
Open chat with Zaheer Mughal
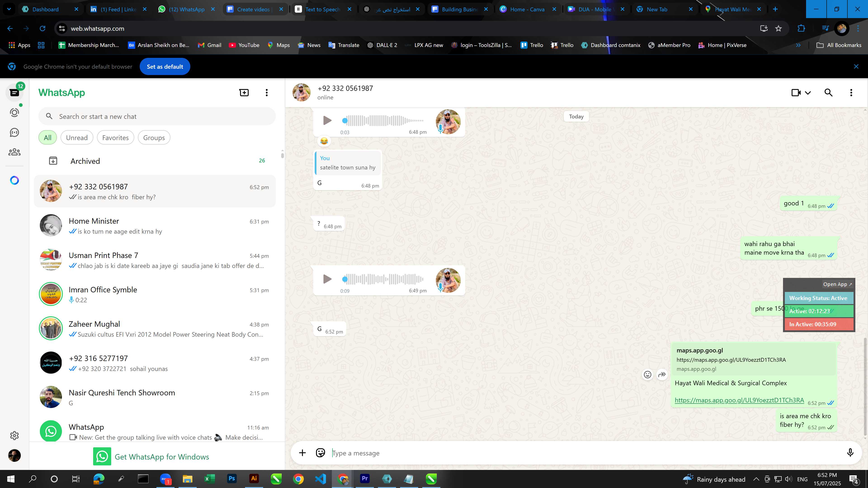tap(155, 329)
